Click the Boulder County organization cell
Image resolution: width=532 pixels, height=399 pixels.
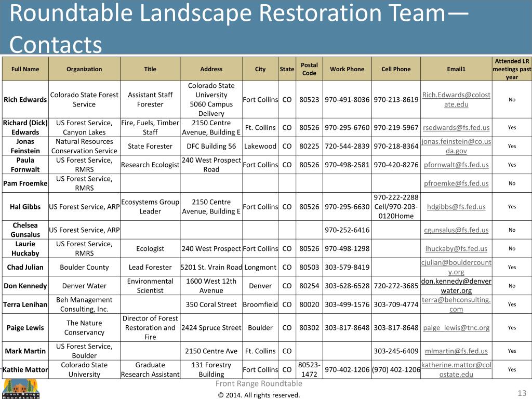[84, 267]
